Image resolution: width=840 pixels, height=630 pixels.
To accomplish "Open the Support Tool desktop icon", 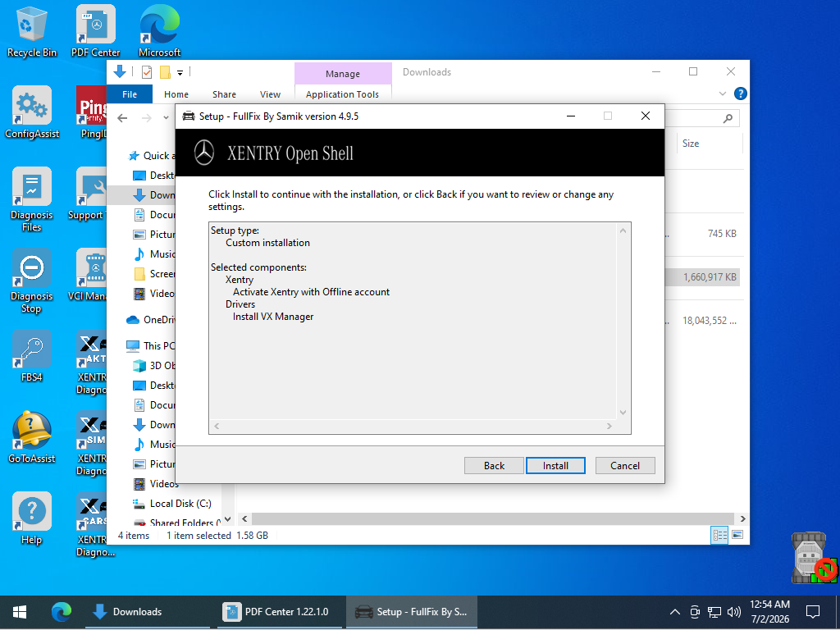I will [x=87, y=194].
